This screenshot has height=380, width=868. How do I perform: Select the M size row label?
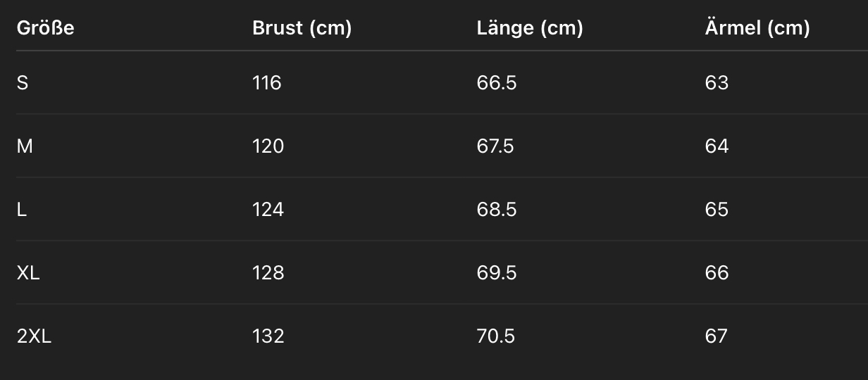[x=25, y=146]
